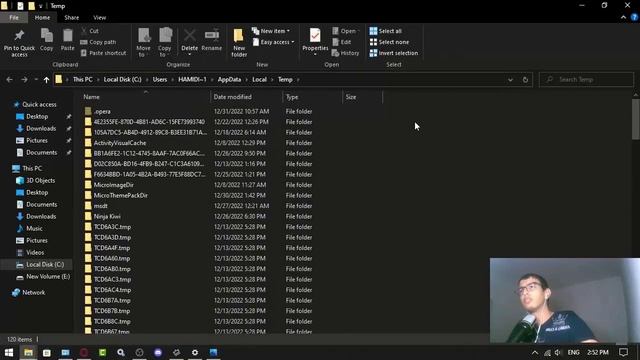
Task: Click Paste shortcut command
Action: [103, 53]
